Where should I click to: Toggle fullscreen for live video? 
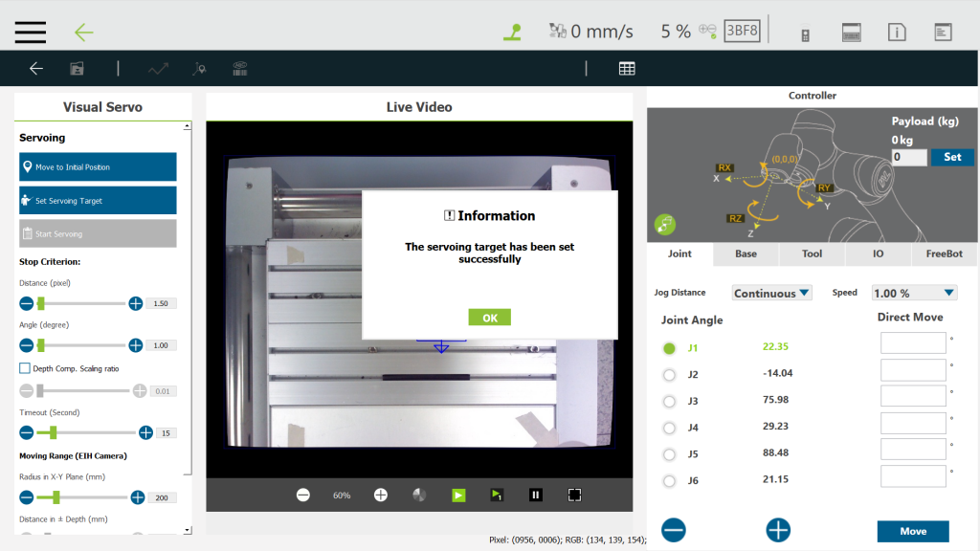(574, 495)
